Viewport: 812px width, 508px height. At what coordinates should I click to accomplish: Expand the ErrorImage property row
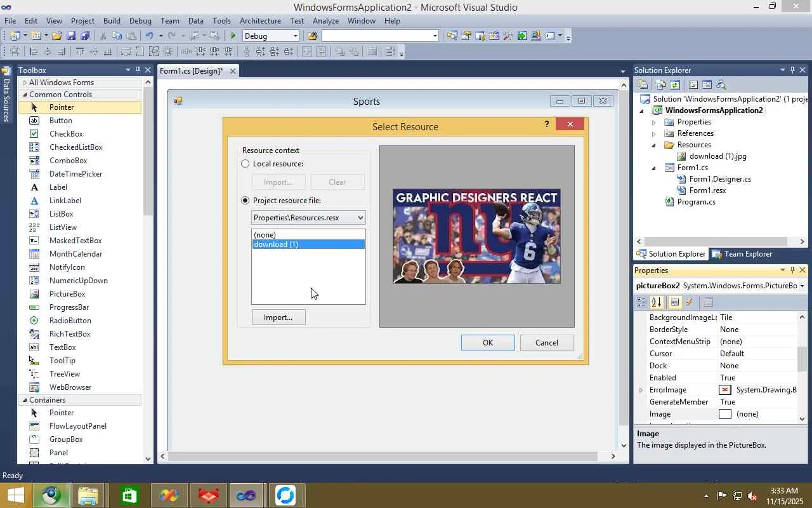(641, 390)
